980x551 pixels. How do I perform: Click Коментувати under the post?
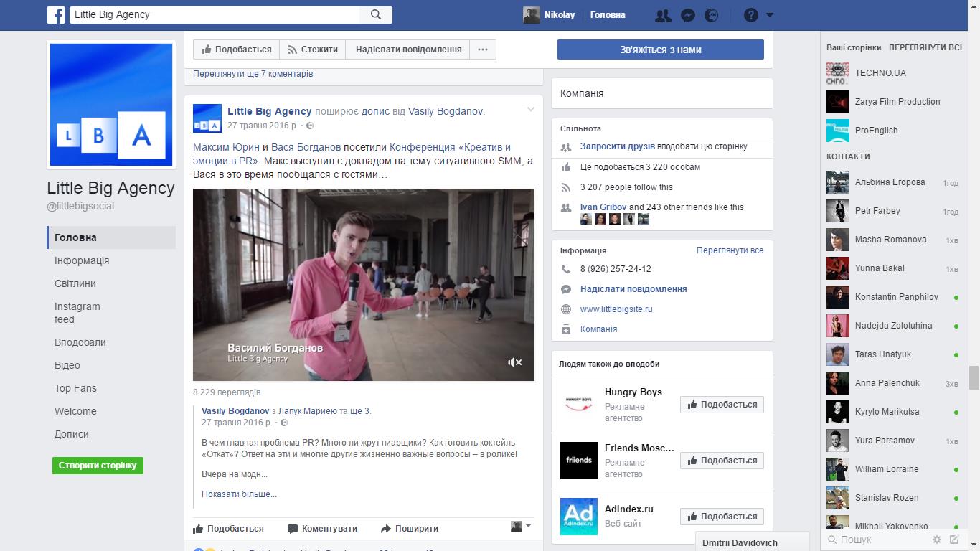pyautogui.click(x=322, y=529)
